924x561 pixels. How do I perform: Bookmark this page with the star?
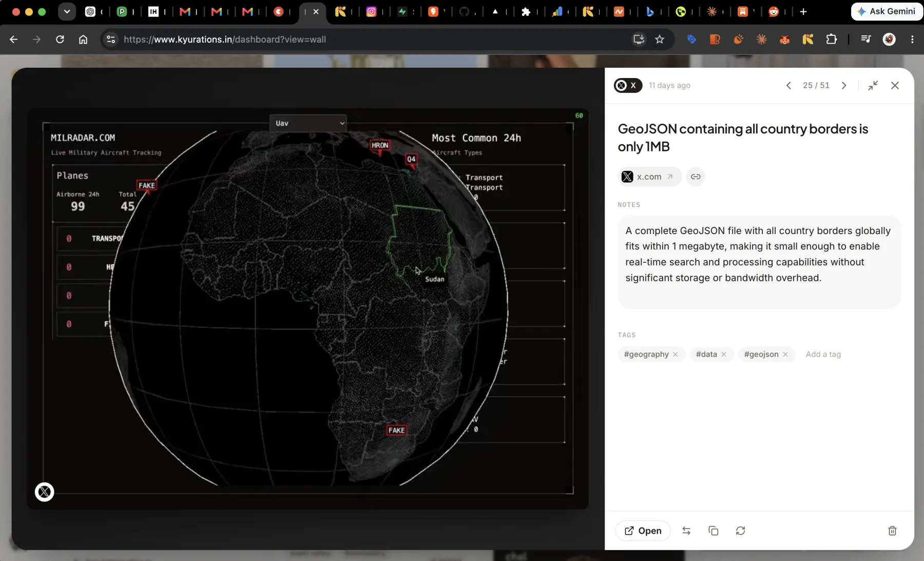pyautogui.click(x=660, y=40)
